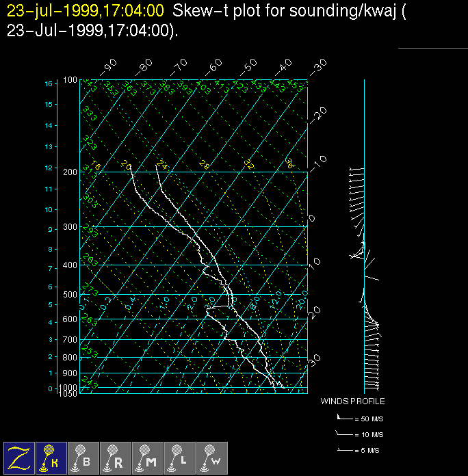Select the M sounding balloon icon

click(x=148, y=458)
